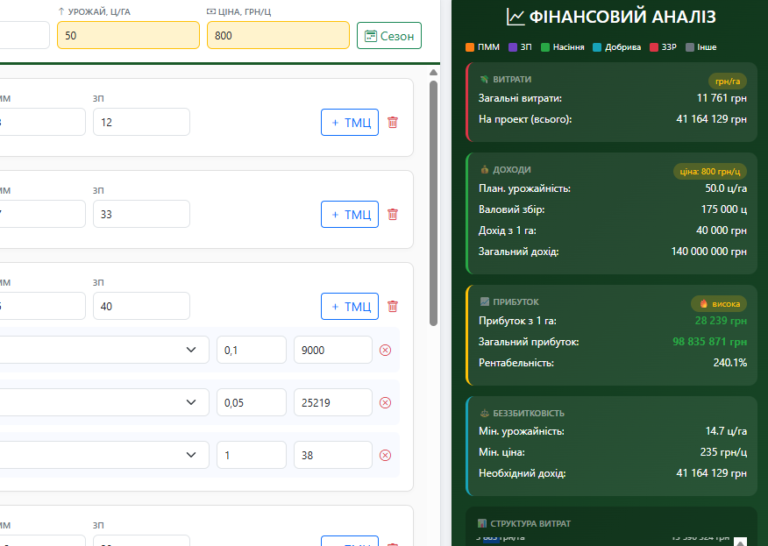
Task: Click the green Насіння legend swatch
Action: click(545, 47)
